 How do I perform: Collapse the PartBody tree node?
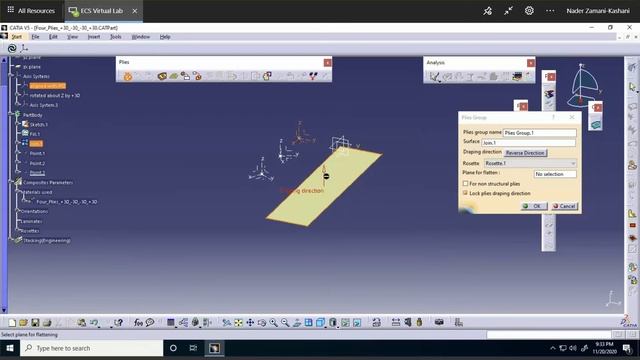pyautogui.click(x=11, y=115)
